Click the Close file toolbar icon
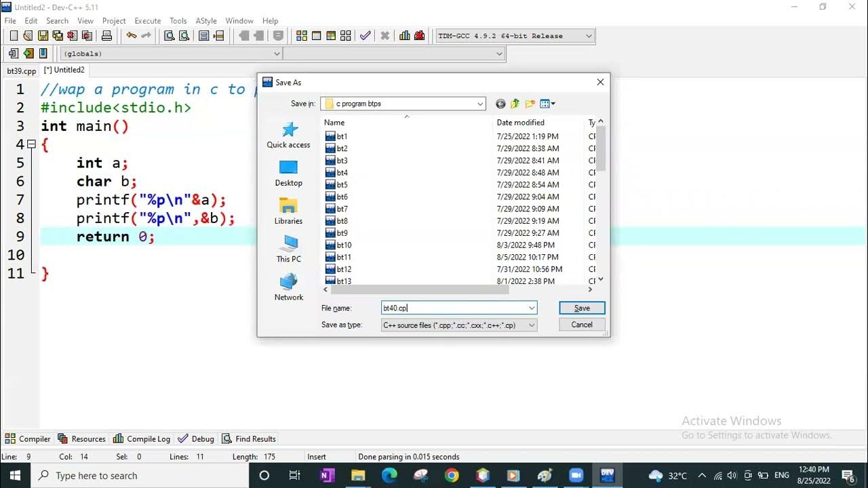 (72, 36)
